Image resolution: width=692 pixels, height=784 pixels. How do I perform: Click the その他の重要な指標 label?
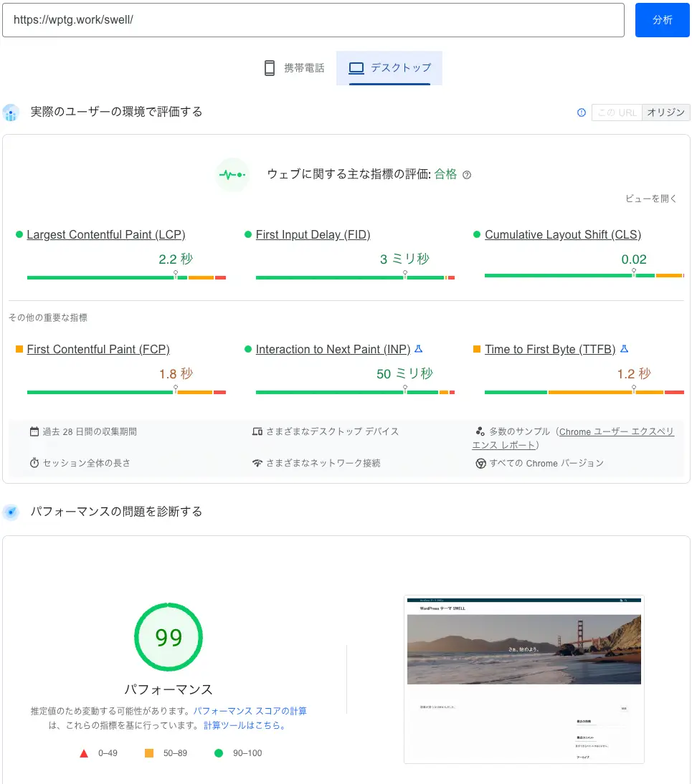pyautogui.click(x=48, y=317)
